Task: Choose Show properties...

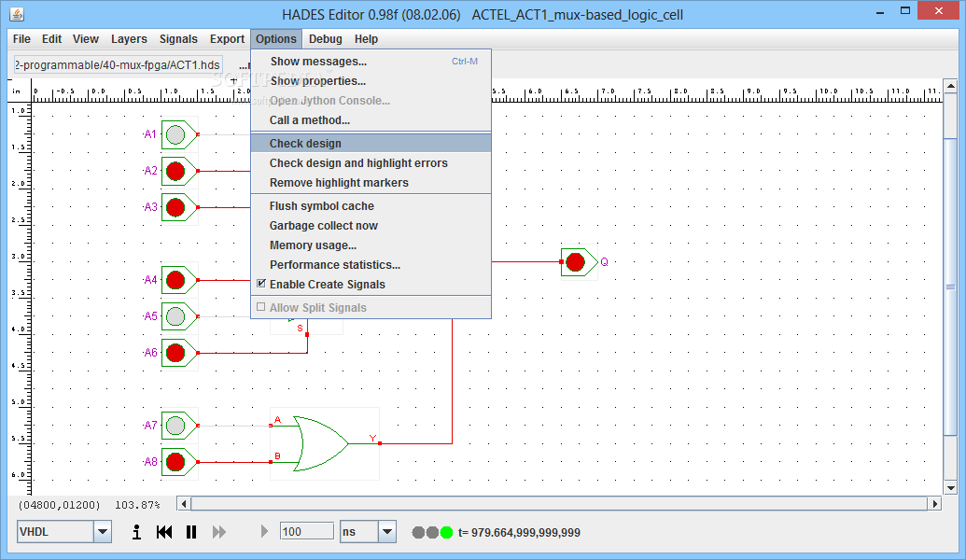Action: coord(371,80)
